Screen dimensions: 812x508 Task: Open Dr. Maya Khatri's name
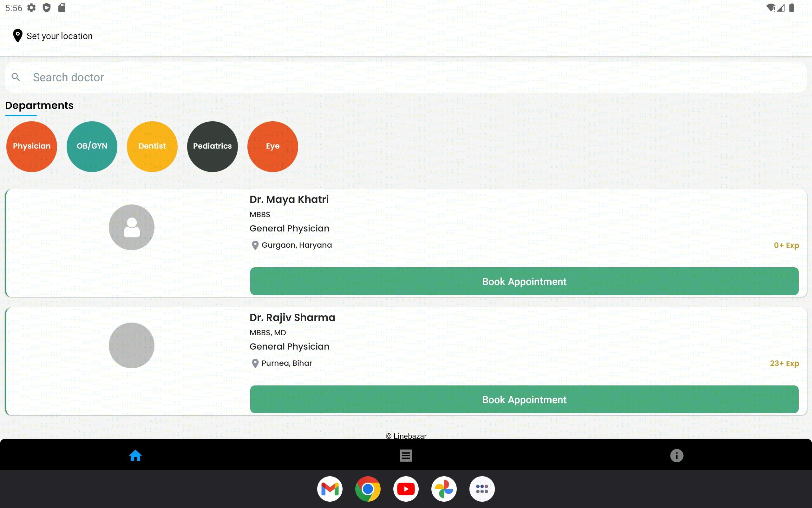pos(289,199)
